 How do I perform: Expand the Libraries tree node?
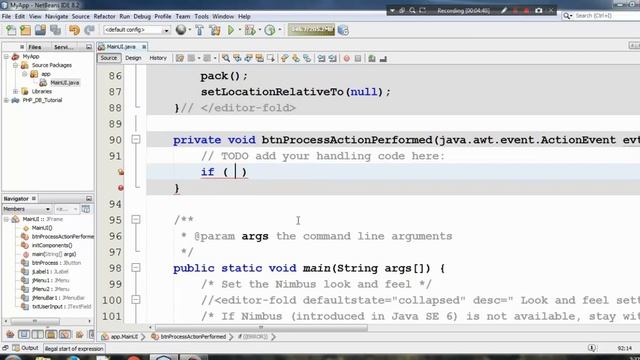point(15,91)
